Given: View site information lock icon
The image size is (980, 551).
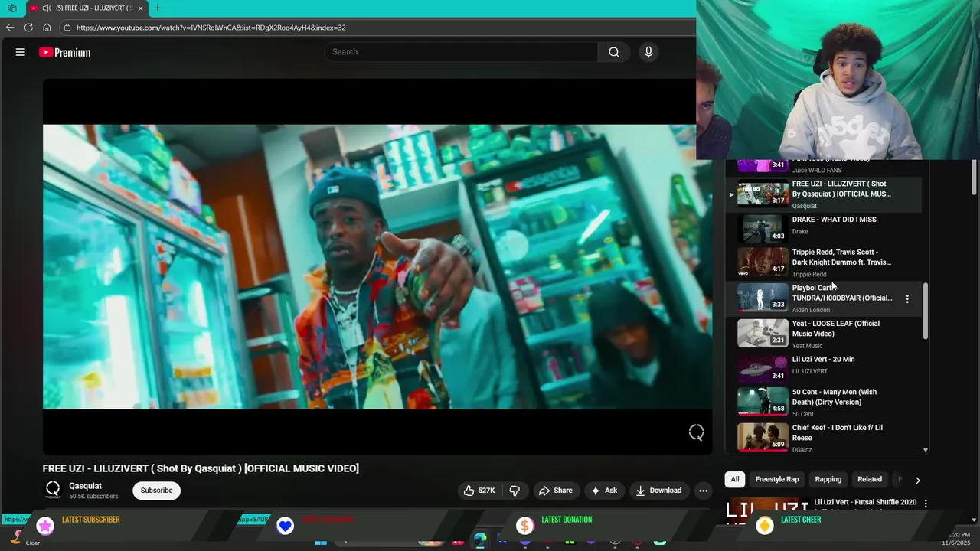Looking at the screenshot, I should (x=67, y=28).
